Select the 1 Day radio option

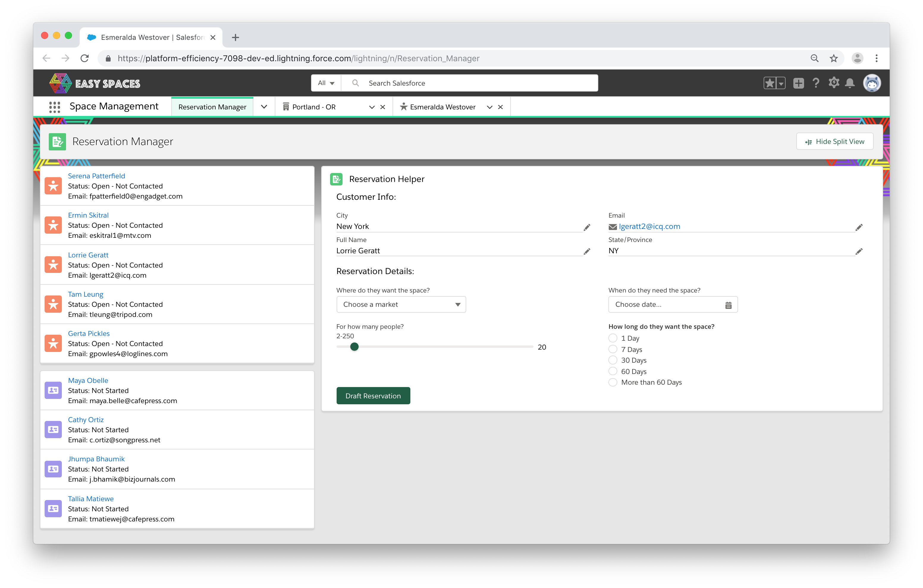coord(613,338)
